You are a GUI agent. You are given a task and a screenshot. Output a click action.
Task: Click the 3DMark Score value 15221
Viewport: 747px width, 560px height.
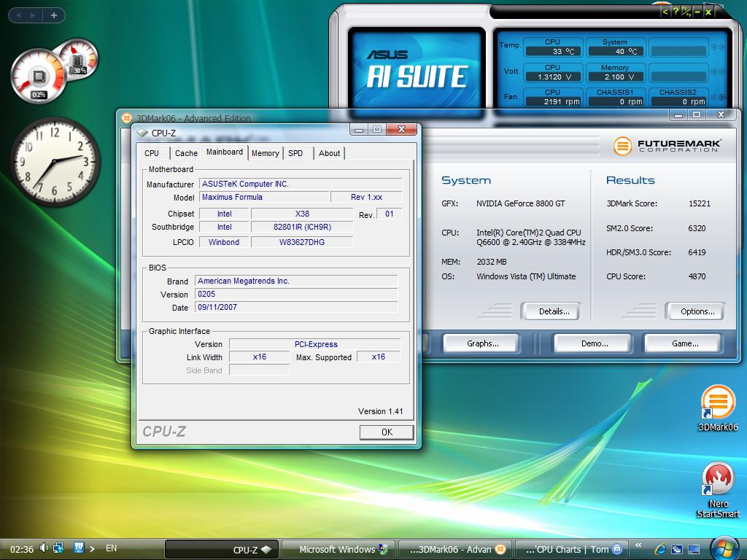pyautogui.click(x=700, y=204)
